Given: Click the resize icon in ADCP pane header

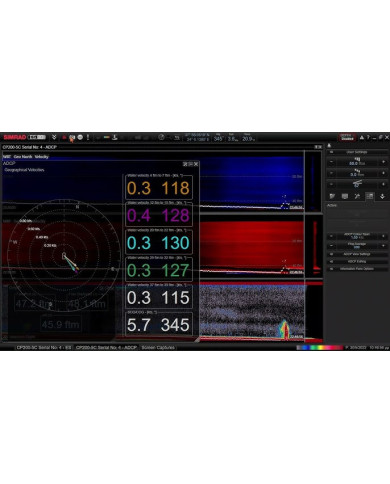Looking at the screenshot, I should tap(185, 164).
